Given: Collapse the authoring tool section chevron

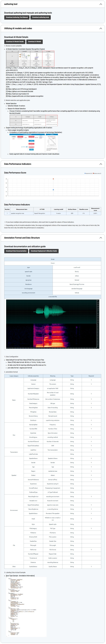Looking at the screenshot, I should click(x=101, y=4).
